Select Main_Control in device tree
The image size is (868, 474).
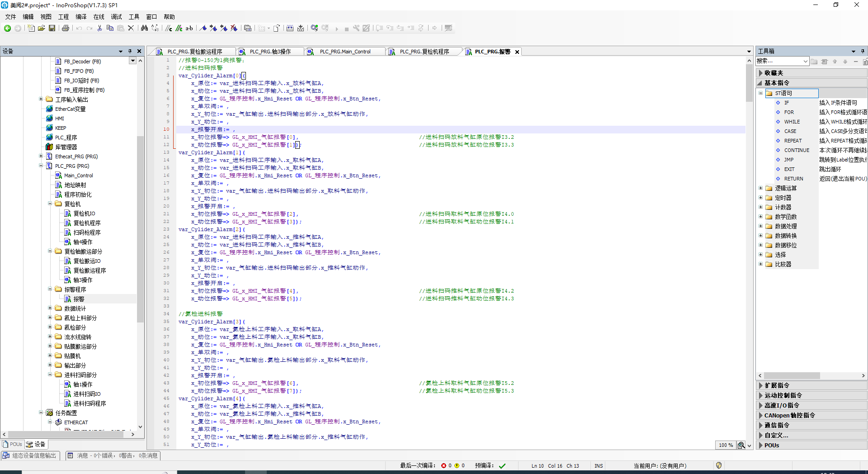click(78, 175)
